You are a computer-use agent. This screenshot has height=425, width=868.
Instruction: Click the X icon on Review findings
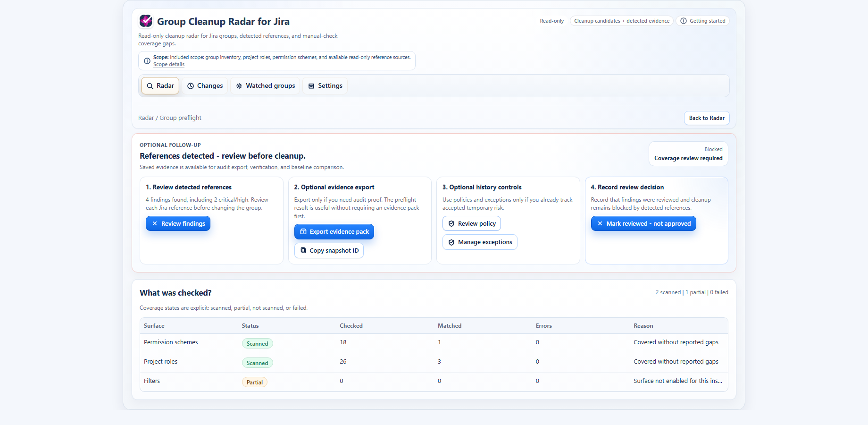pos(155,223)
